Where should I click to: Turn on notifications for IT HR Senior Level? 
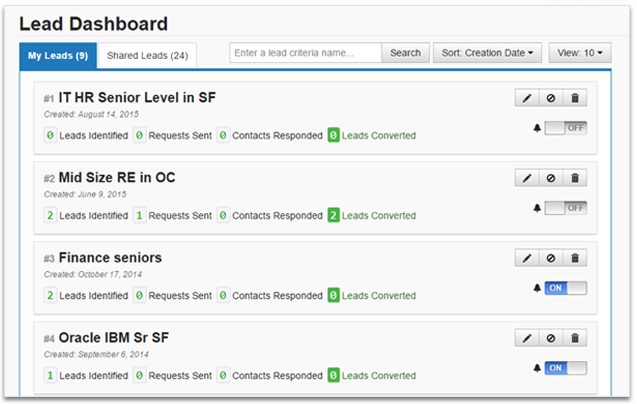565,128
